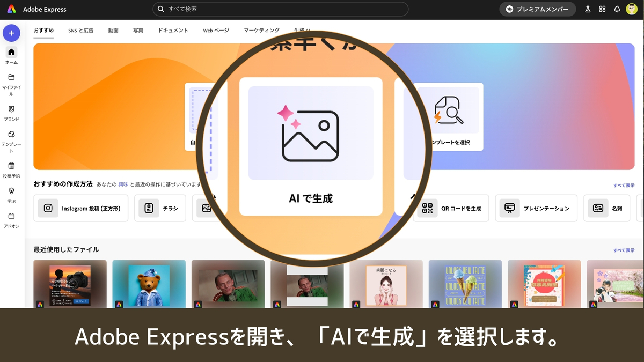Click the Instagram 投稿 (正方形) button
644x362 pixels.
[x=80, y=208]
